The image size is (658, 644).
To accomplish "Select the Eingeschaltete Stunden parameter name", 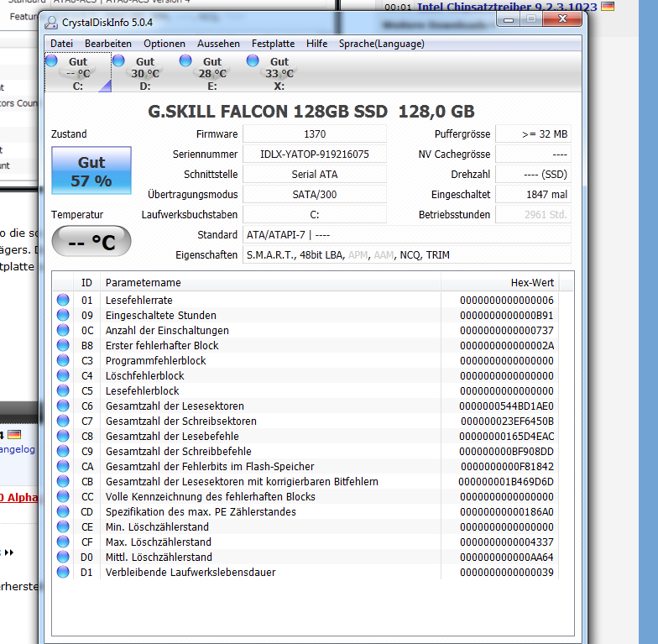I will coord(161,316).
